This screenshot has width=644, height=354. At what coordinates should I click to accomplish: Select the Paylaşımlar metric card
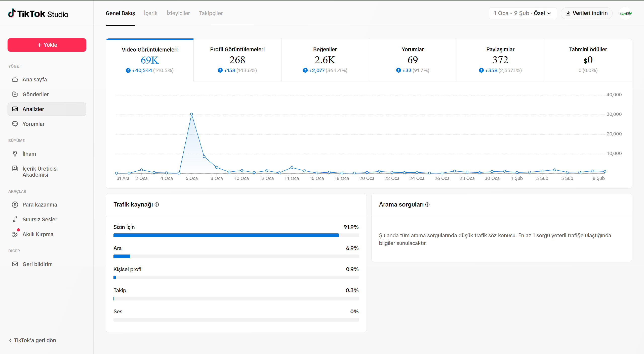[500, 60]
